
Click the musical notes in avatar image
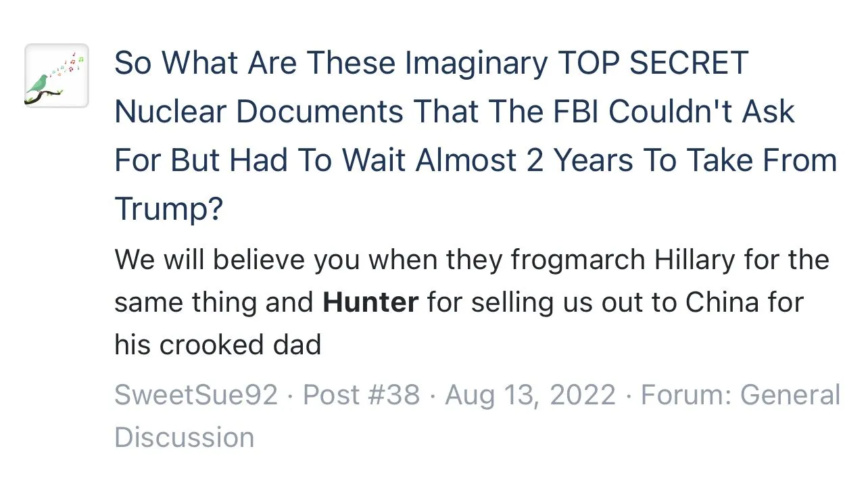coord(71,65)
